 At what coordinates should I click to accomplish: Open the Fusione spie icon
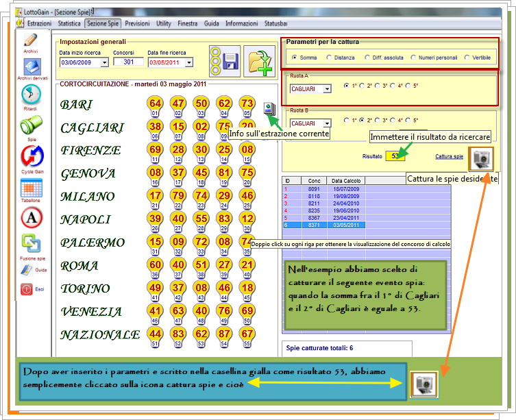coord(32,244)
